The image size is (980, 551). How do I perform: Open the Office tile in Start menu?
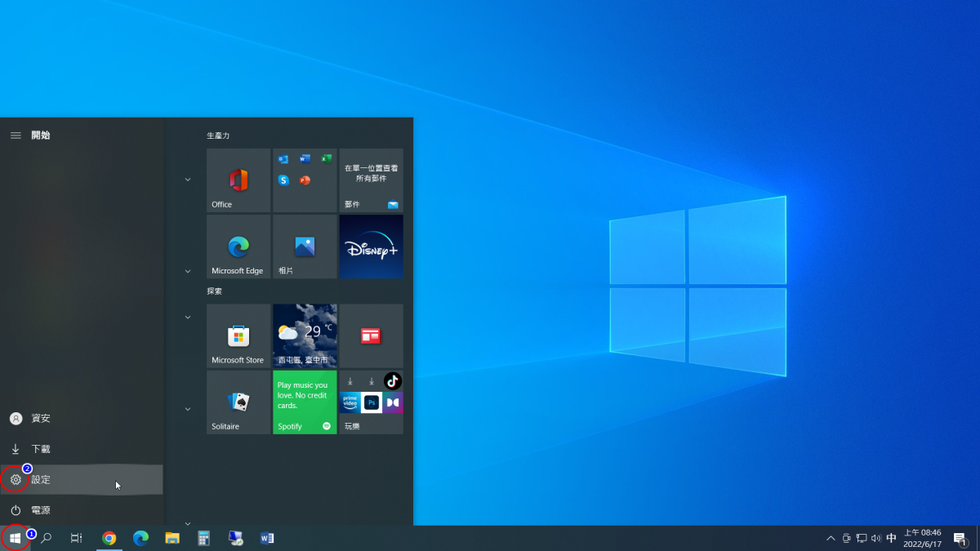[x=238, y=180]
